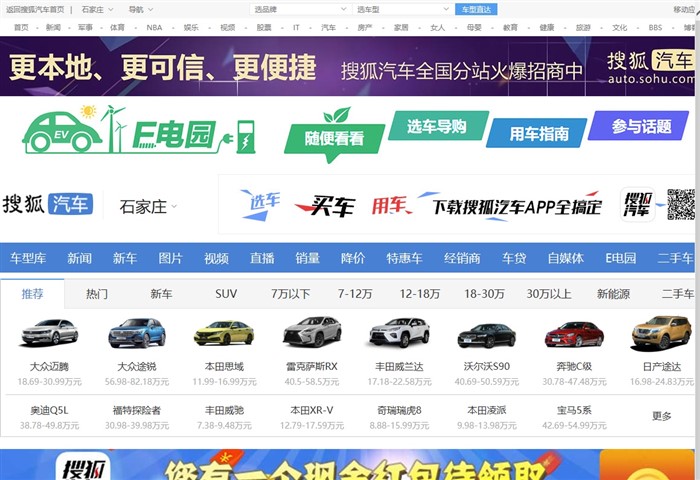The height and width of the screenshot is (480, 700).
Task: Open 雷克萨斯RX car thumbnail
Action: point(312,331)
